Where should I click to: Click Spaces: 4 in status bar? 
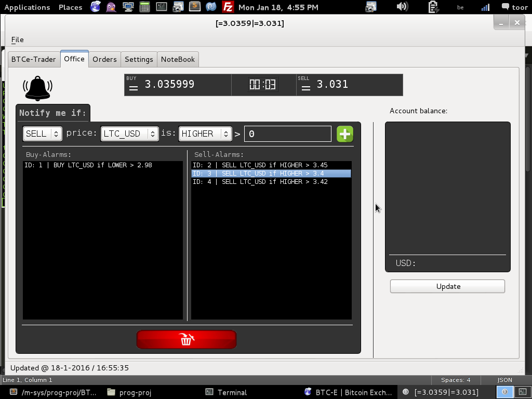[455, 380]
